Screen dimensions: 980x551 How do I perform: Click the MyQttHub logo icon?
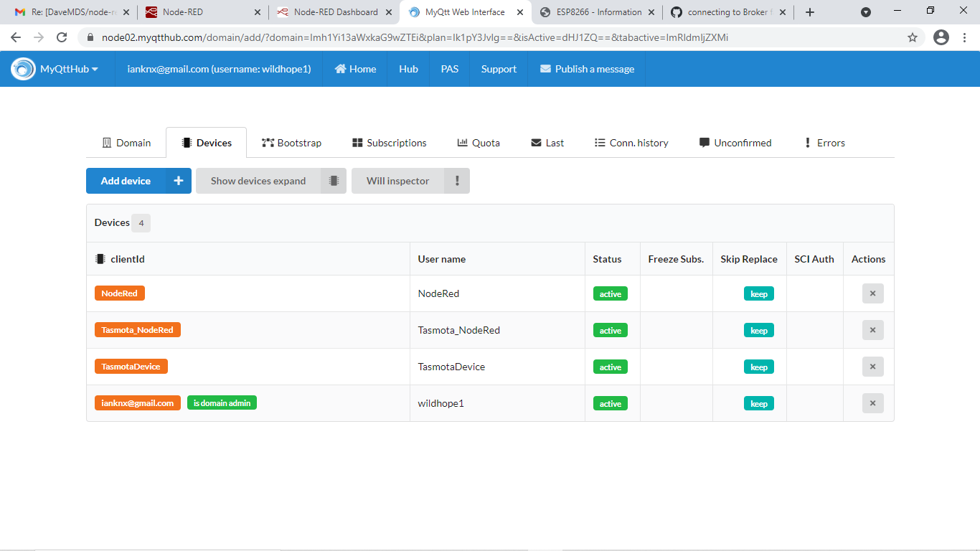(x=23, y=68)
